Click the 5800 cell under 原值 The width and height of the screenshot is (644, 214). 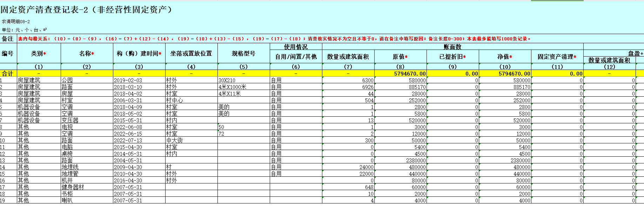click(400, 114)
